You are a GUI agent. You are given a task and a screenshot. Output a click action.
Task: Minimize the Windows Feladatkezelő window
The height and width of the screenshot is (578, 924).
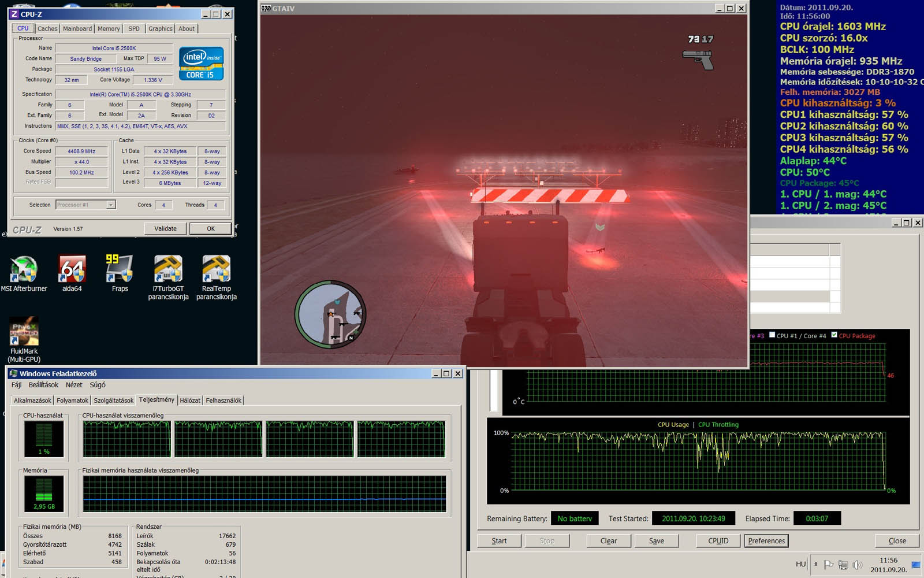pyautogui.click(x=436, y=374)
